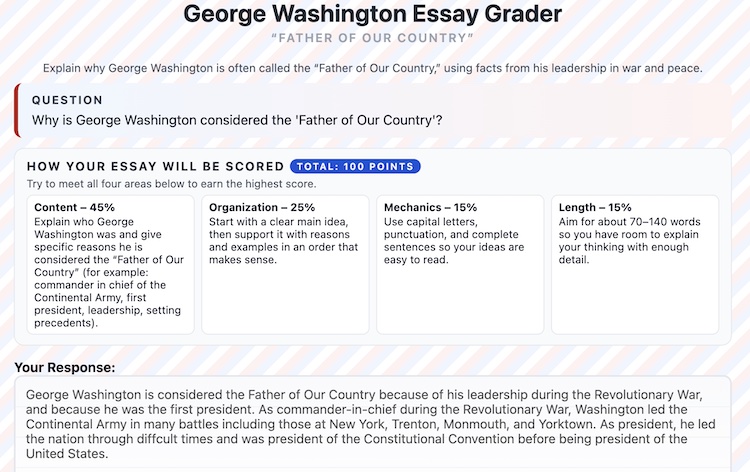The height and width of the screenshot is (472, 750).
Task: Click the George Washington Essay Grader title
Action: (x=374, y=15)
